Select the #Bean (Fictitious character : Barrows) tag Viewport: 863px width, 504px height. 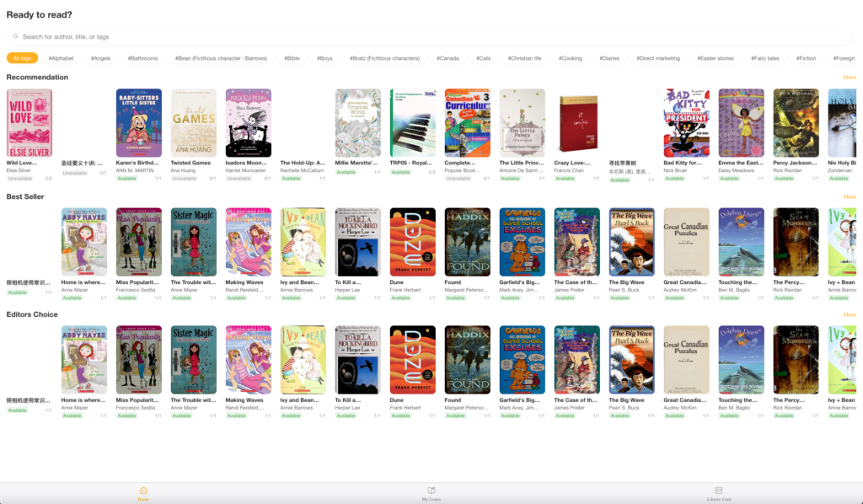222,58
